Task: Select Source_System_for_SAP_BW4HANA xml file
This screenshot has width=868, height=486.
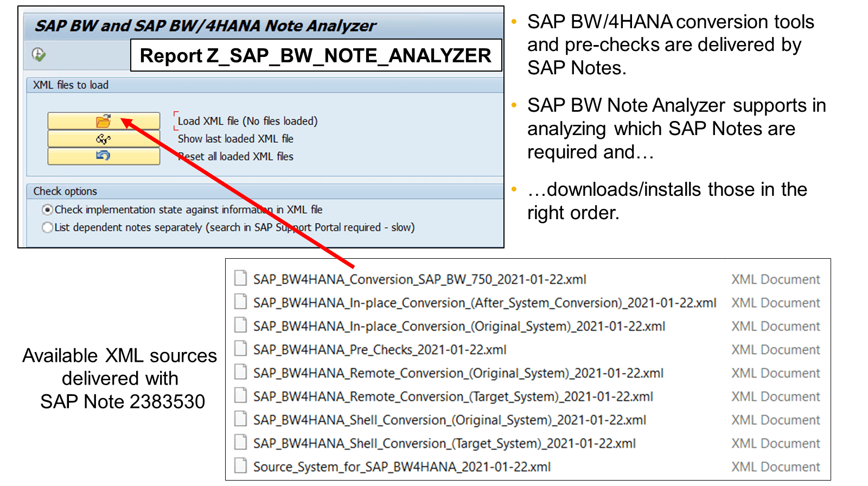Action: click(x=402, y=467)
